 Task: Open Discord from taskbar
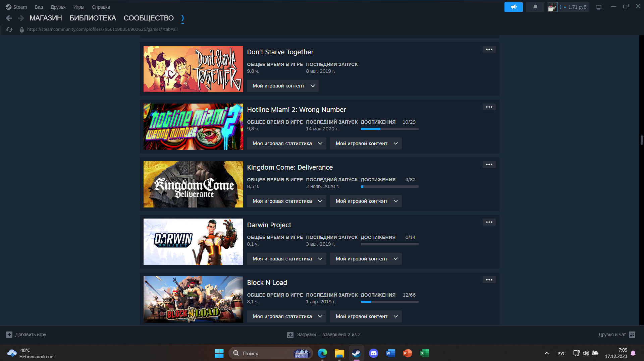pyautogui.click(x=373, y=353)
